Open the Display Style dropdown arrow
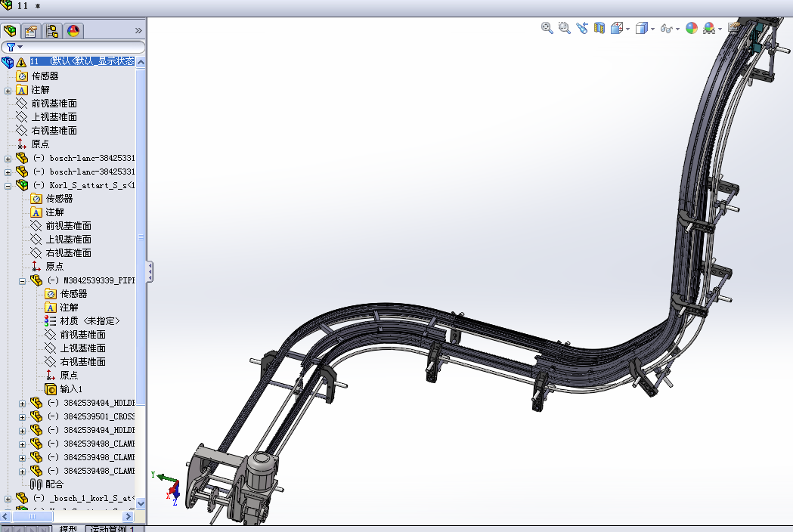Image resolution: width=793 pixels, height=532 pixels. click(652, 29)
